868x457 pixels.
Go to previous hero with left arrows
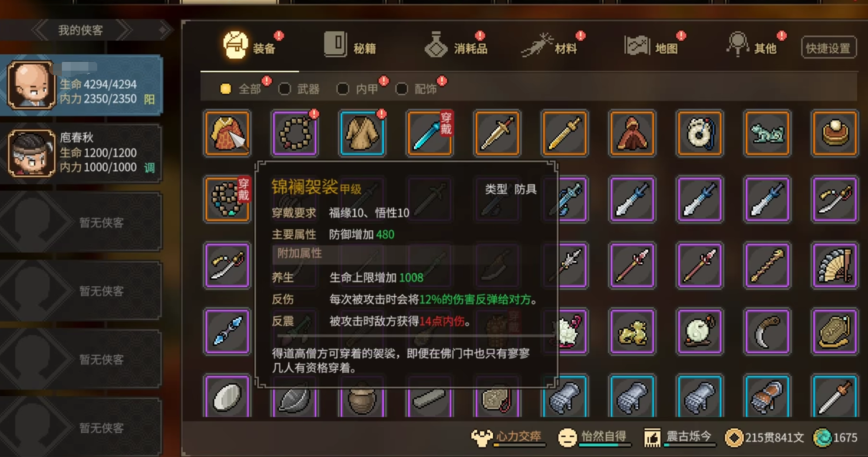(40, 30)
